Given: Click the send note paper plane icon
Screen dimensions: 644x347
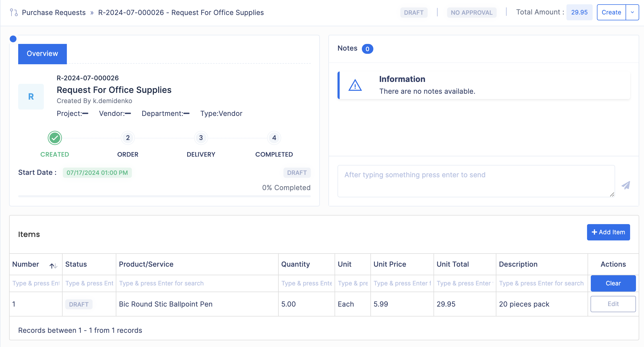Looking at the screenshot, I should pyautogui.click(x=626, y=185).
